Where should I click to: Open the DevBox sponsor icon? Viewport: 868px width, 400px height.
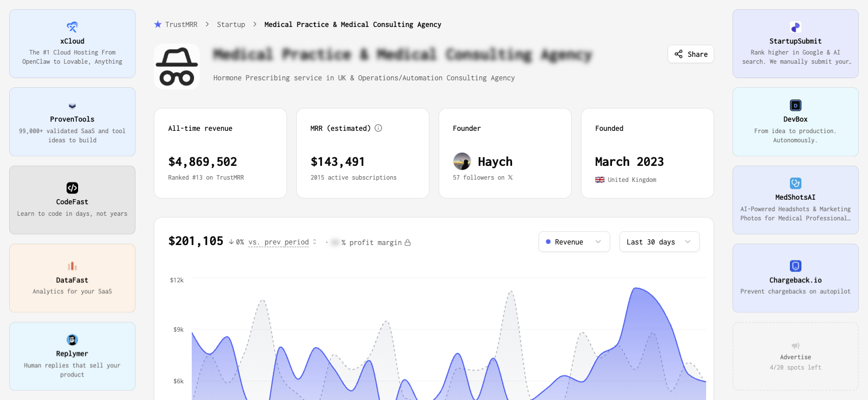click(x=795, y=105)
